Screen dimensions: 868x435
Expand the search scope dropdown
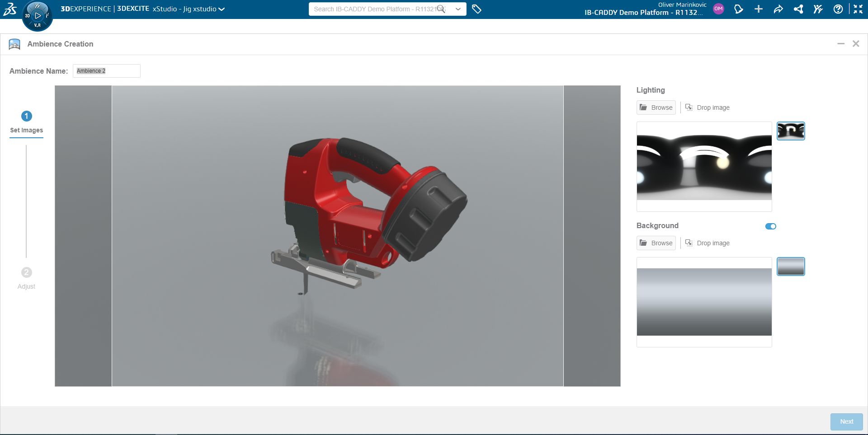click(458, 9)
